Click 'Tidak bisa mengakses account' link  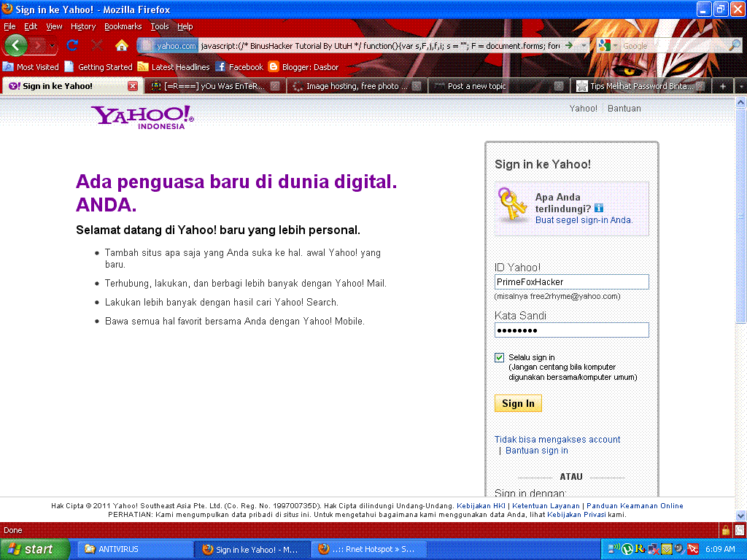click(x=557, y=440)
